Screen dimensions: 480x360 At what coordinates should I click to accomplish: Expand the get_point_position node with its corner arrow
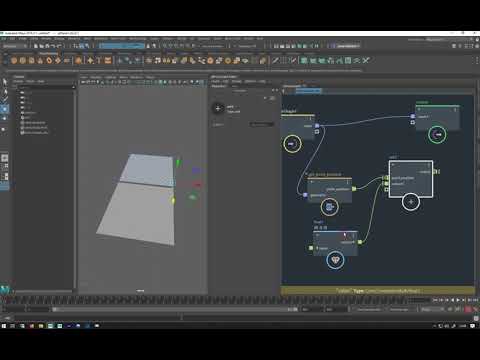click(312, 182)
